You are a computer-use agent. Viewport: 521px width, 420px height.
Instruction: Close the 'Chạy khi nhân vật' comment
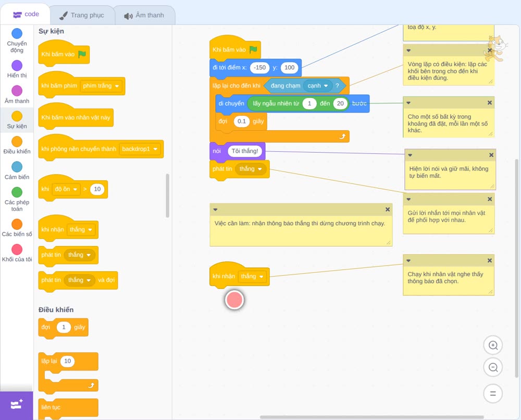tap(489, 261)
